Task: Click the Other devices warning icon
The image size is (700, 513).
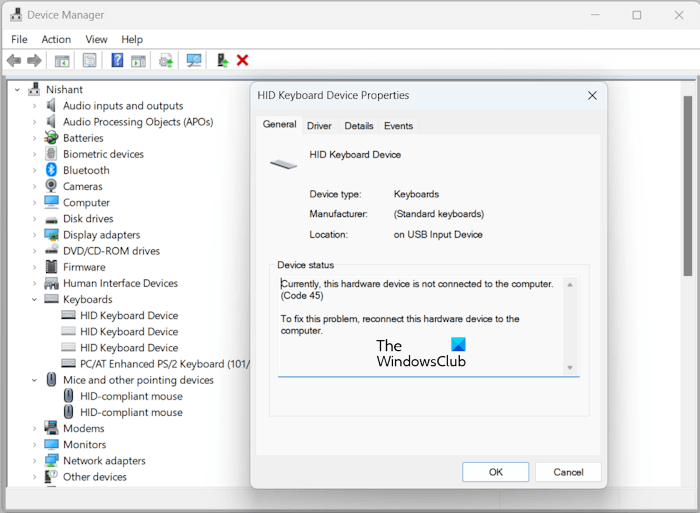Action: [x=51, y=476]
